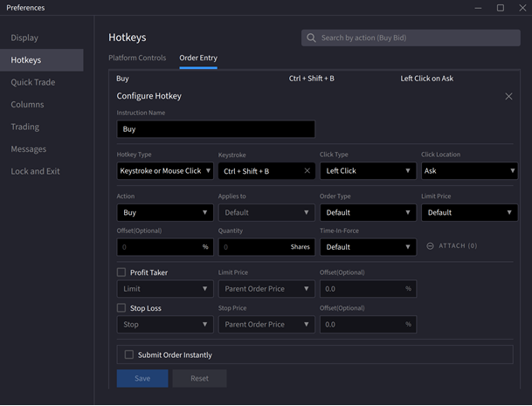
Task: Close the Configure Hotkey panel
Action: tap(509, 96)
